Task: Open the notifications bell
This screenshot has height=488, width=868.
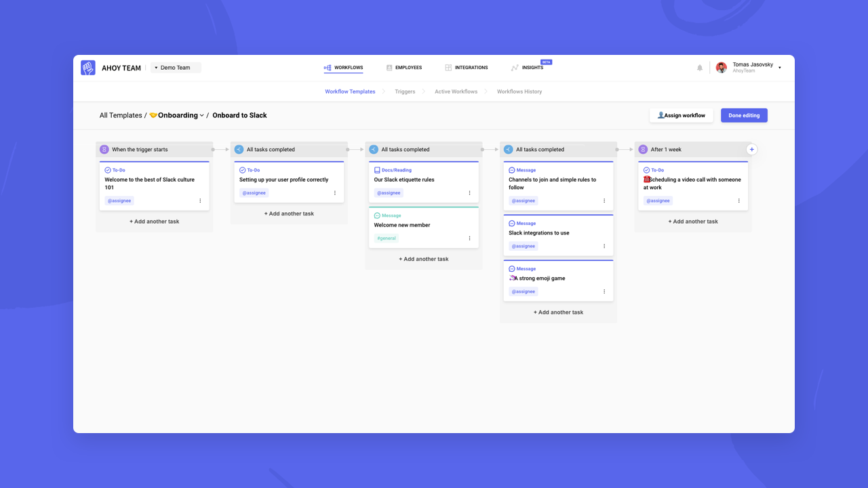Action: [x=700, y=68]
